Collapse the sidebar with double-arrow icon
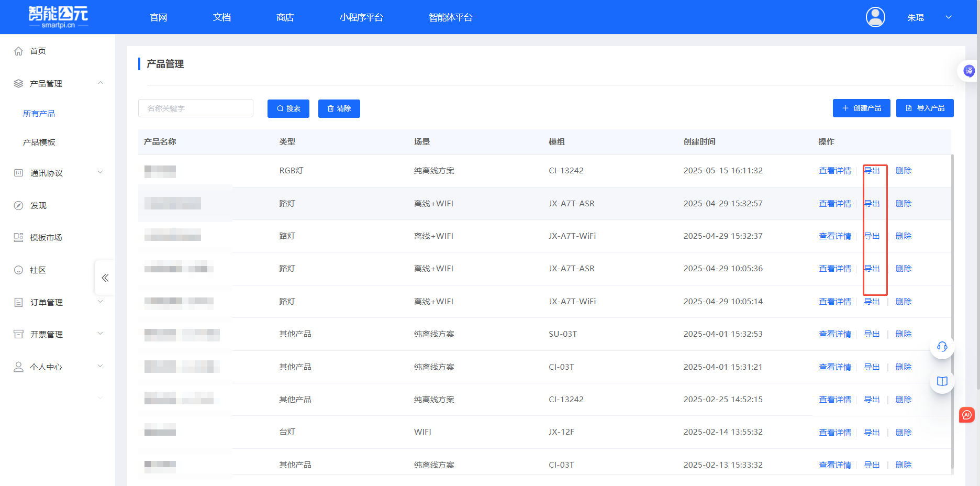This screenshot has height=486, width=980. tap(105, 278)
